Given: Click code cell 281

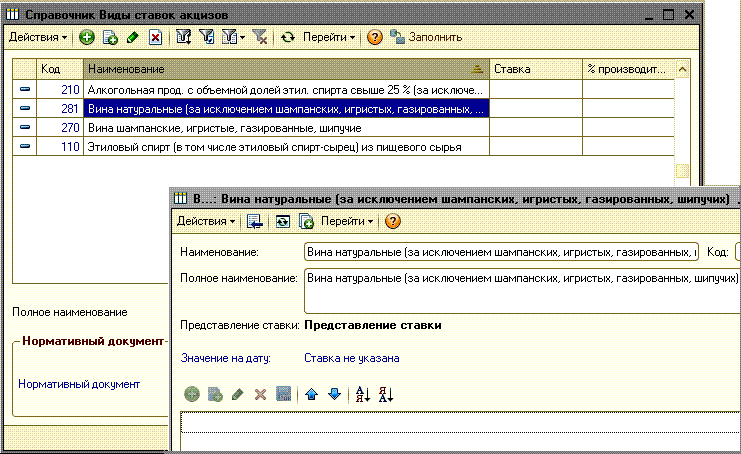Looking at the screenshot, I should pyautogui.click(x=60, y=109).
